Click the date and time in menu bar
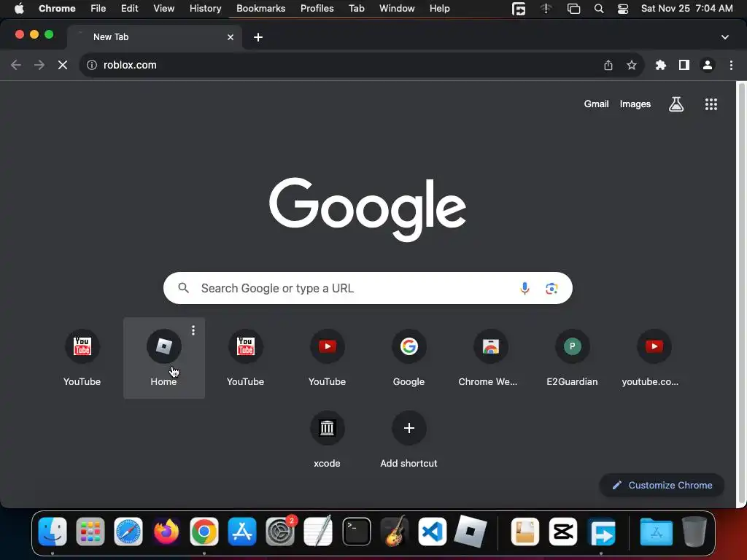The image size is (747, 560). point(686,8)
